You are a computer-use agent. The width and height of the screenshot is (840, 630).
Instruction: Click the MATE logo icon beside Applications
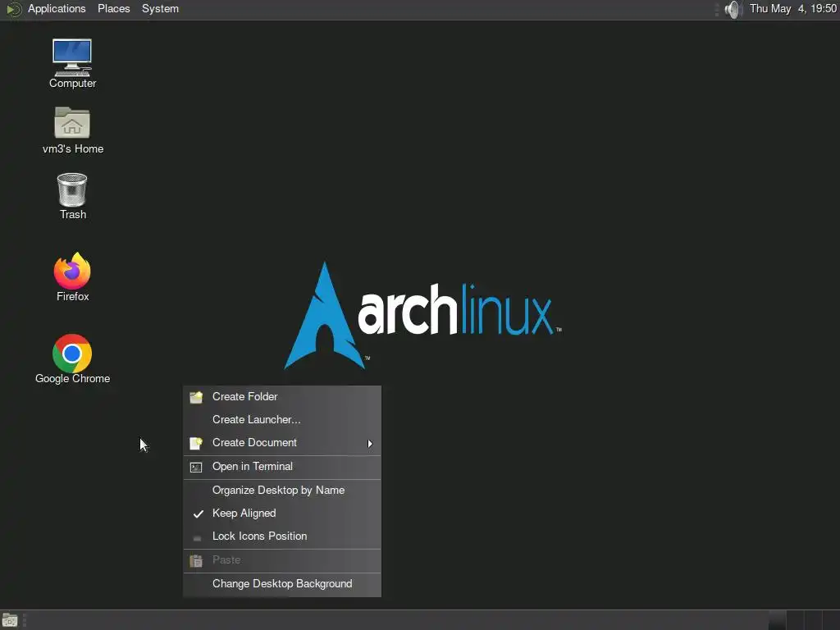click(x=14, y=9)
